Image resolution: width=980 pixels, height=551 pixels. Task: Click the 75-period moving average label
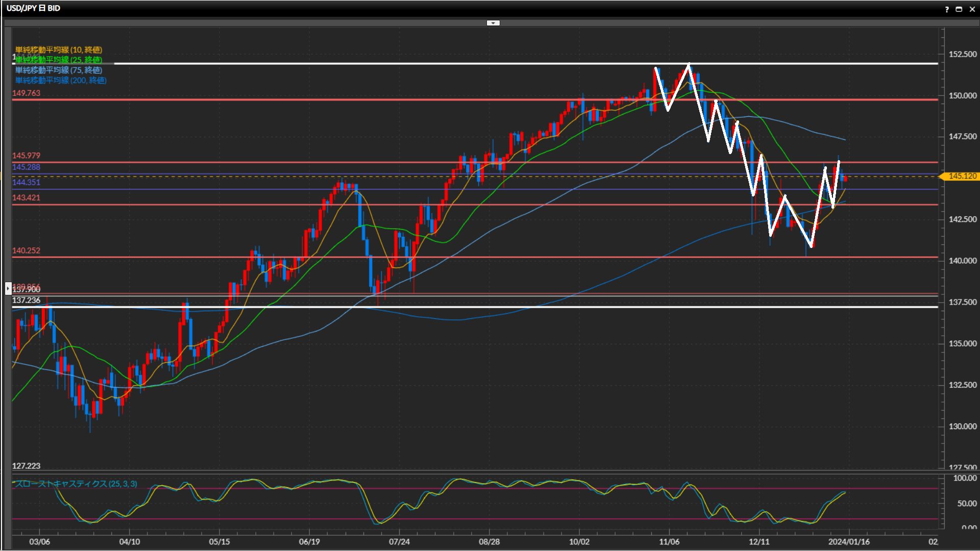click(x=59, y=70)
